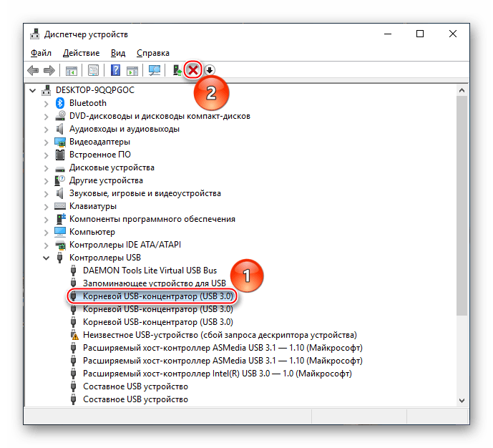493x448 pixels.
Task: Open the Файл menu
Action: coord(41,53)
